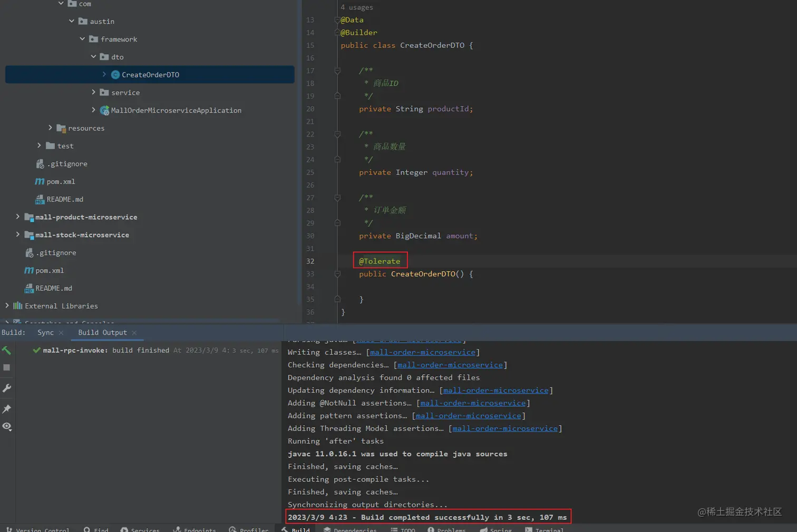
Task: Click the green checkmark beside mall-rpc-invoke
Action: [x=36, y=350]
